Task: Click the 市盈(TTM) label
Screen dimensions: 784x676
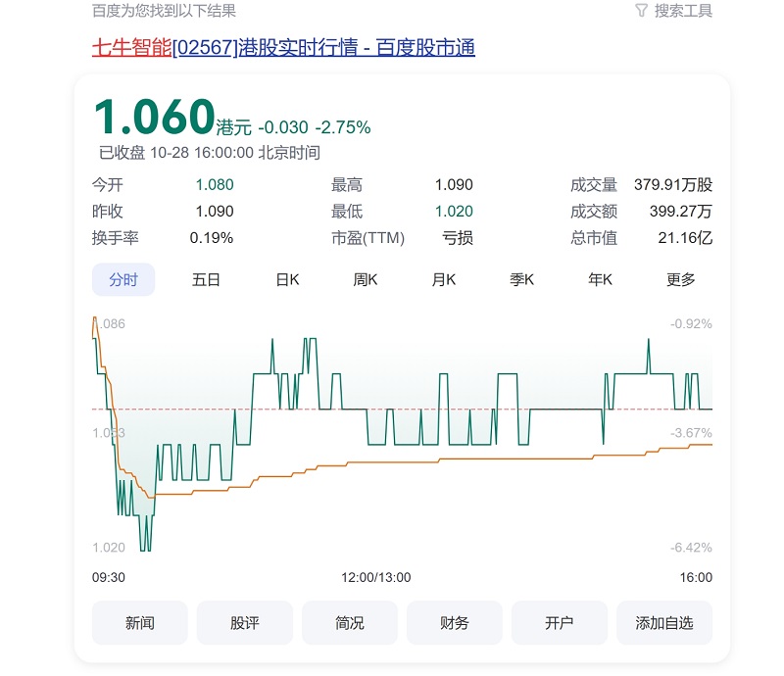Action: click(368, 238)
